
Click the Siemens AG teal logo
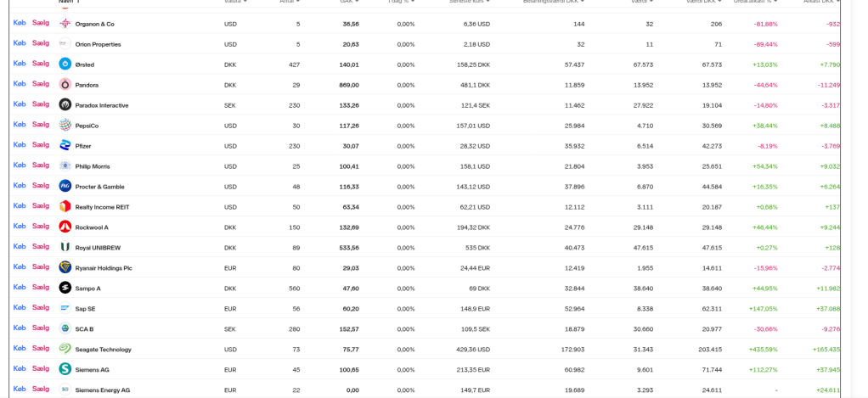click(x=65, y=369)
